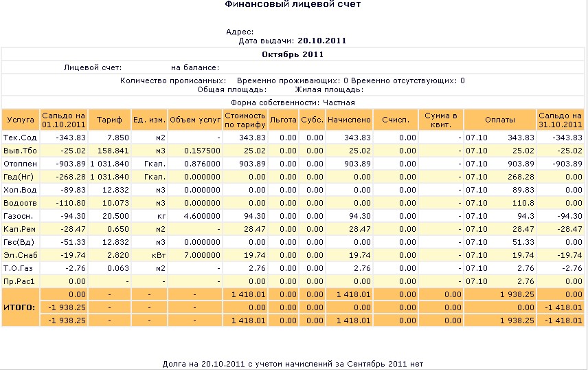
Task: Select the issue date '20.10.2011'
Action: point(321,41)
